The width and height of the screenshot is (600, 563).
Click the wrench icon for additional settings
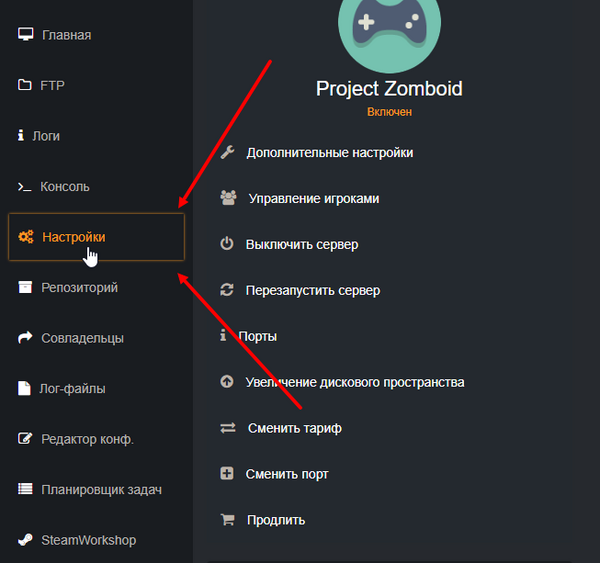pos(227,153)
